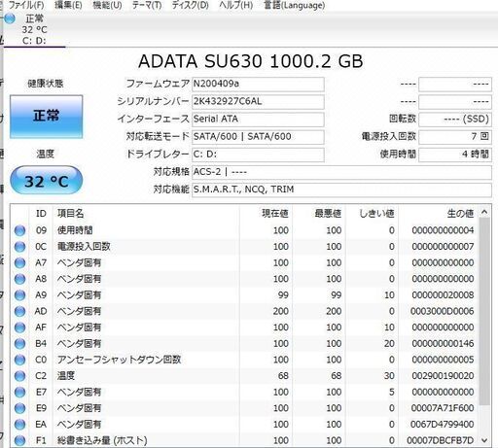Click the scrollbar down arrow in SMART list
This screenshot has width=498, height=448.
[484, 440]
